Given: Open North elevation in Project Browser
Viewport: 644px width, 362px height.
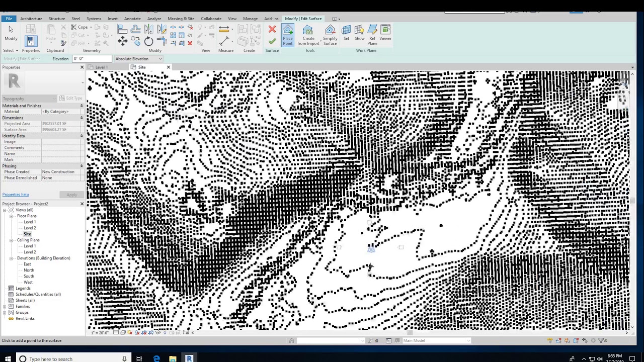Looking at the screenshot, I should (x=29, y=270).
